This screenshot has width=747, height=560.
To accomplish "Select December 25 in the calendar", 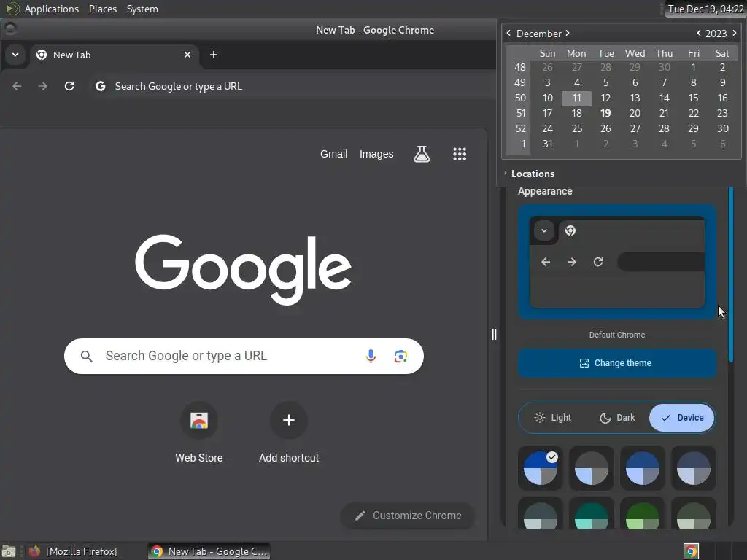I will pyautogui.click(x=576, y=128).
